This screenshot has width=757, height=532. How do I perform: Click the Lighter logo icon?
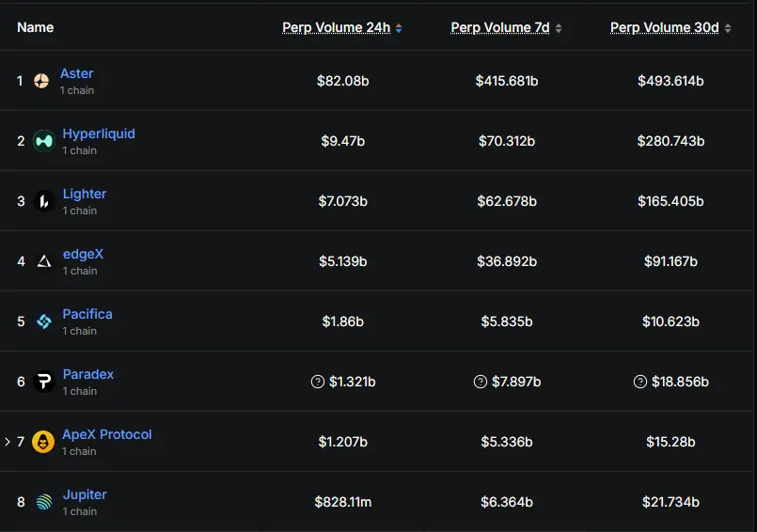click(x=43, y=201)
